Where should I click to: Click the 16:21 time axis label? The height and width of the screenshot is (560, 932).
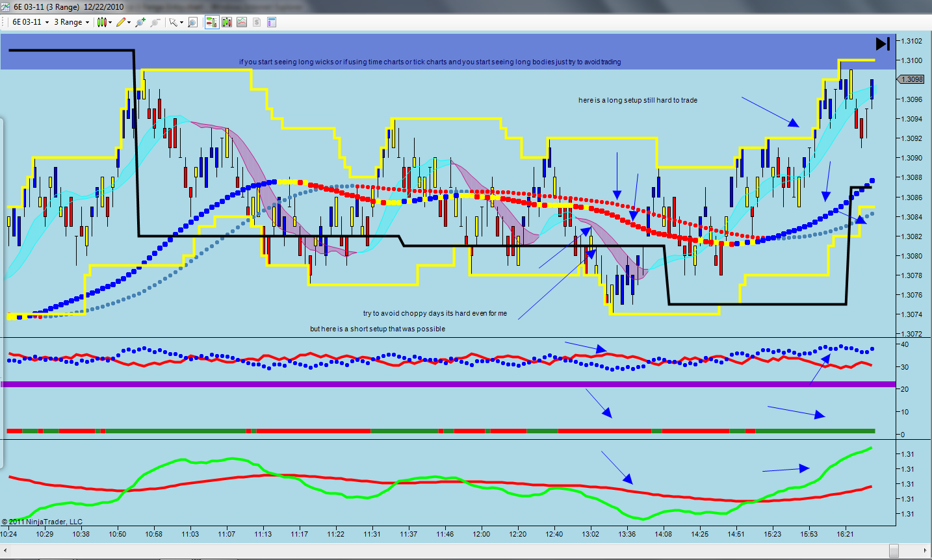[x=846, y=534]
